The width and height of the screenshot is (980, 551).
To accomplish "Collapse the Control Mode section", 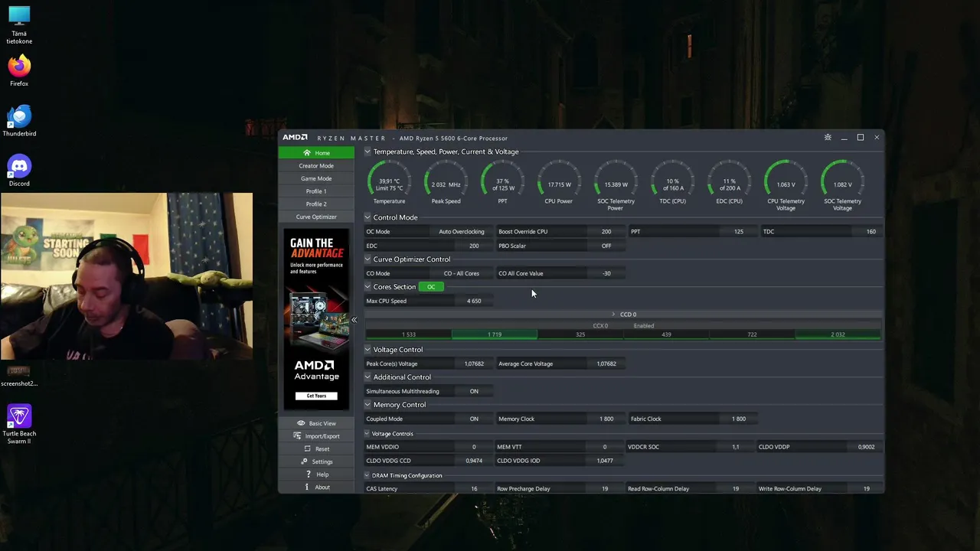I will 367,217.
